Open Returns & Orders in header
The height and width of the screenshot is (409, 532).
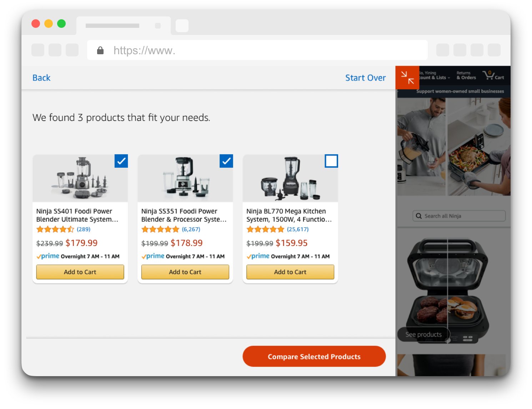(x=466, y=75)
